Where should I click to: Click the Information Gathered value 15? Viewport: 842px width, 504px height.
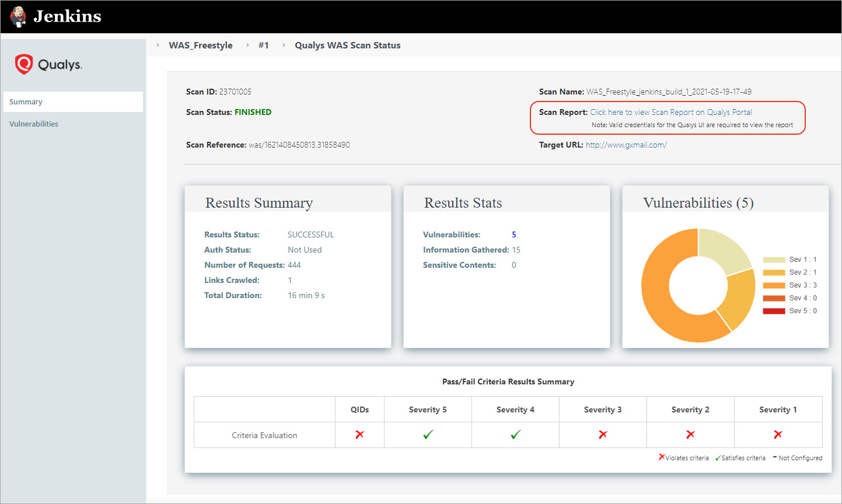pos(516,250)
